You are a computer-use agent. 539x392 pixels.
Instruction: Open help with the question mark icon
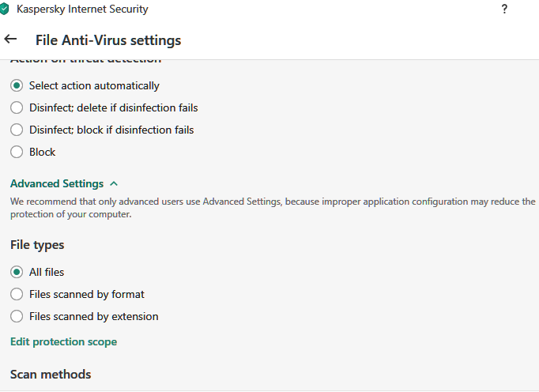click(x=504, y=9)
